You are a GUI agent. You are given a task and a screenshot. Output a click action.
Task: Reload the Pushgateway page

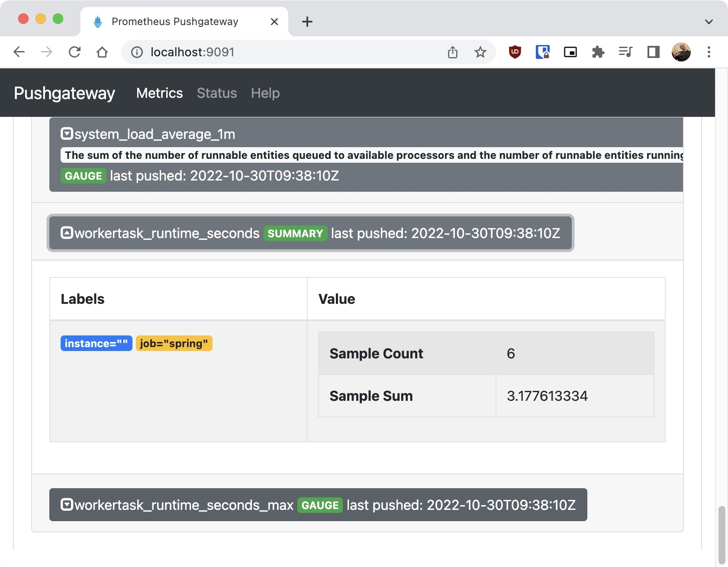click(74, 52)
